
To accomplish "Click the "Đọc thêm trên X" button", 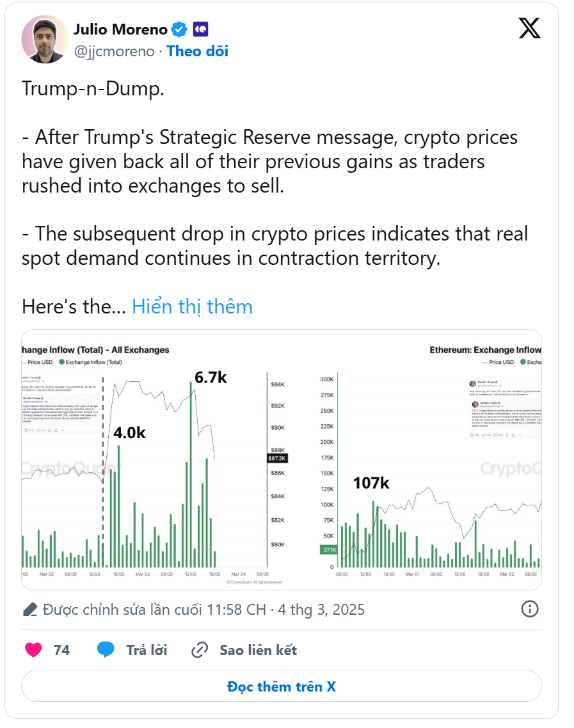I will [282, 686].
